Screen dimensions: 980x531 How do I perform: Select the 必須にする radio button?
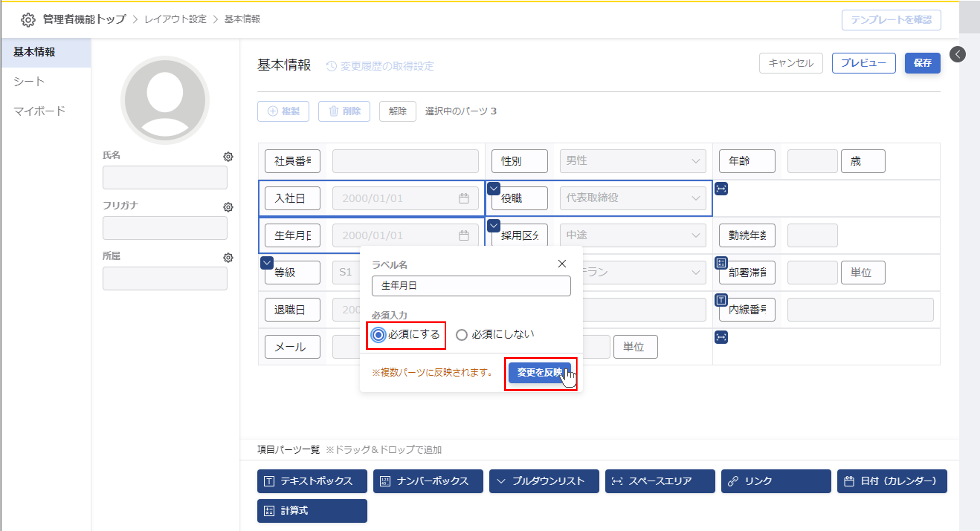(378, 335)
